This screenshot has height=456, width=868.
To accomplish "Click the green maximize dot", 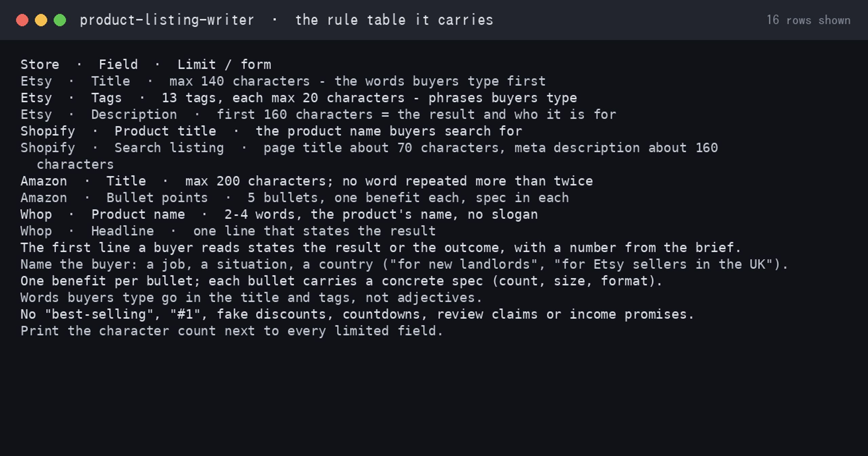I will pos(60,20).
